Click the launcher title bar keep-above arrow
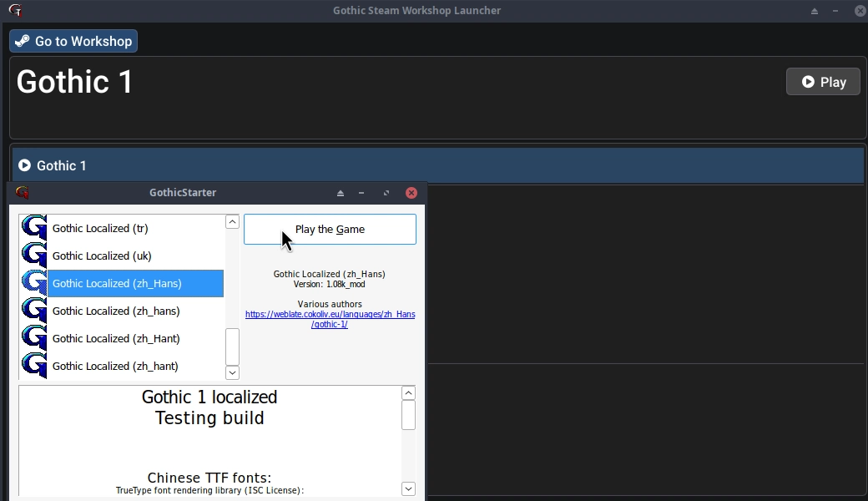The height and width of the screenshot is (501, 868). (815, 11)
